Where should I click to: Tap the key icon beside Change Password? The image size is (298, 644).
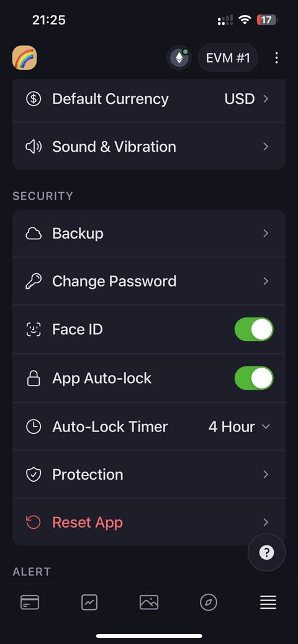34,281
